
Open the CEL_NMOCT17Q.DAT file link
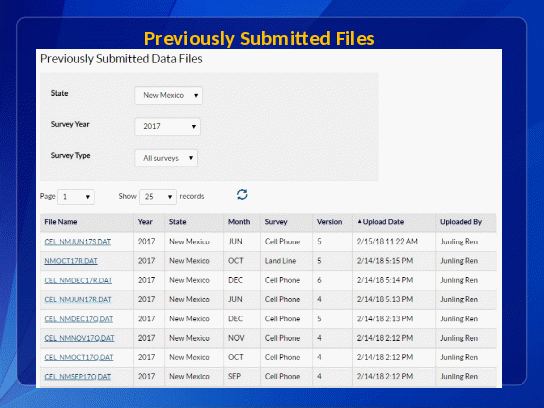tap(79, 357)
